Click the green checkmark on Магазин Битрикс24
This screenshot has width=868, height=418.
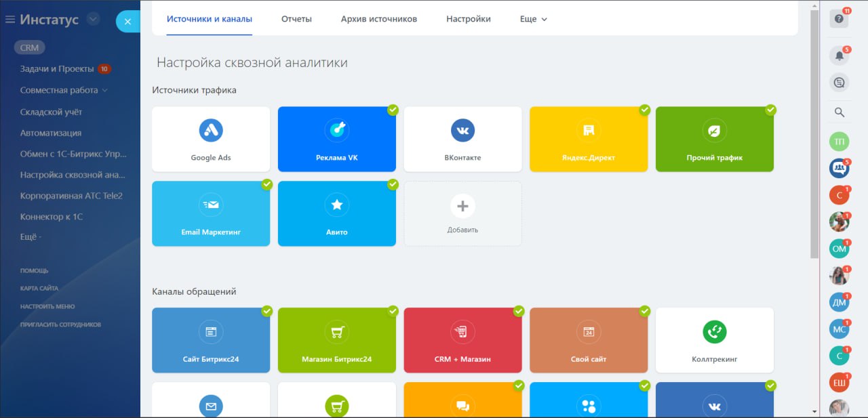393,311
